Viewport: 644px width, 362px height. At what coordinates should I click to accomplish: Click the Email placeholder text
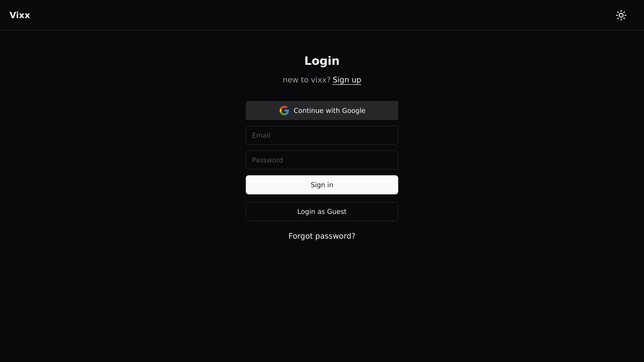tap(261, 135)
